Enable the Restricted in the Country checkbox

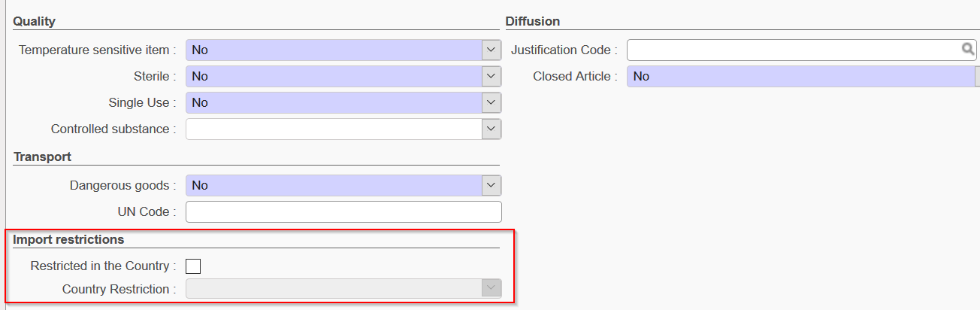click(193, 266)
